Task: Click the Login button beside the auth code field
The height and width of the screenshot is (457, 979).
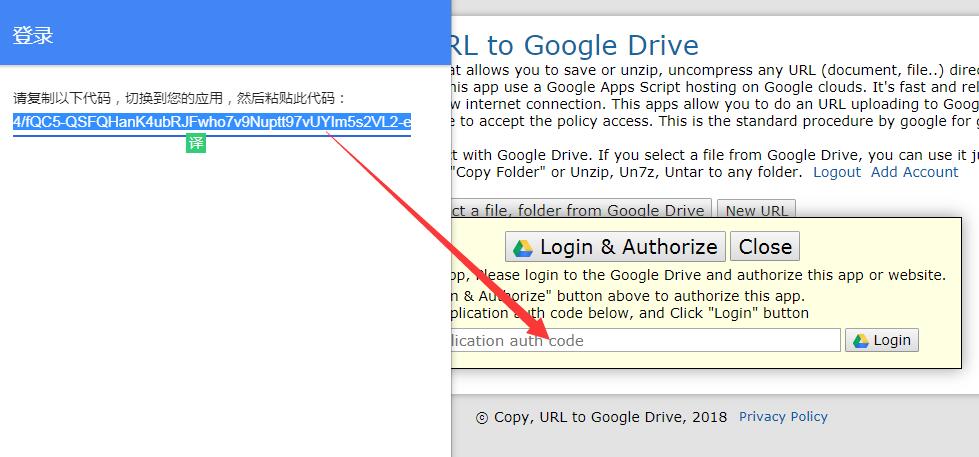Action: 882,340
